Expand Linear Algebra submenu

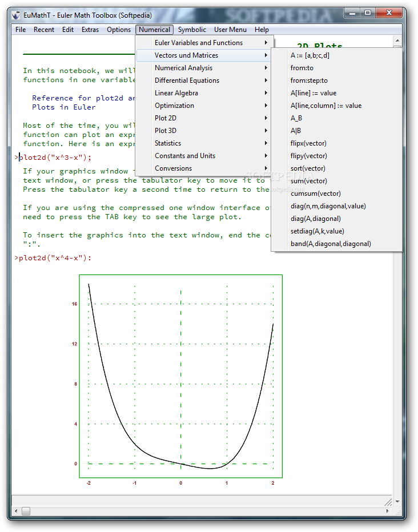click(x=203, y=93)
